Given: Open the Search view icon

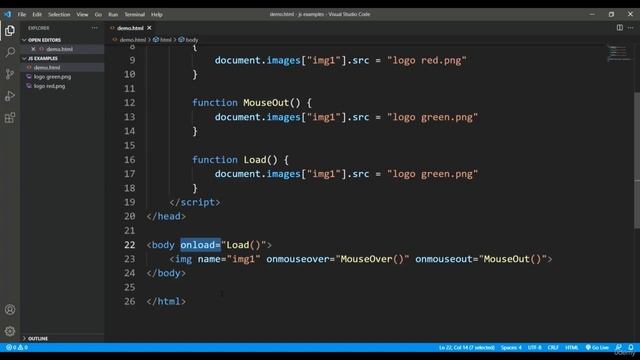Looking at the screenshot, I should click(10, 52).
